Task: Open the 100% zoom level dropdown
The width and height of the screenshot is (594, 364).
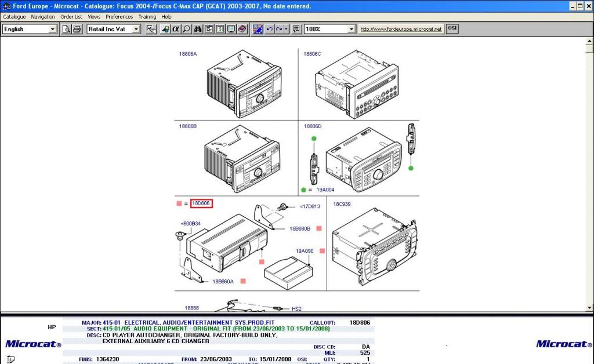Action: click(x=352, y=29)
